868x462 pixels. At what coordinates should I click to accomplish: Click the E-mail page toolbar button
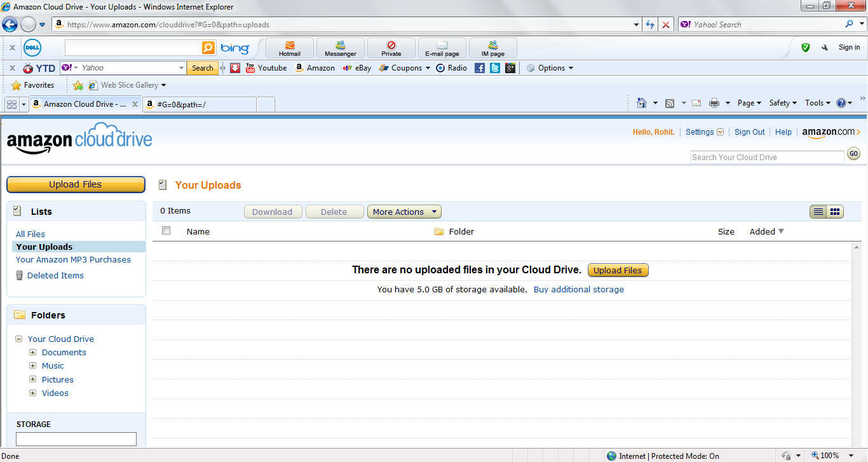click(442, 48)
